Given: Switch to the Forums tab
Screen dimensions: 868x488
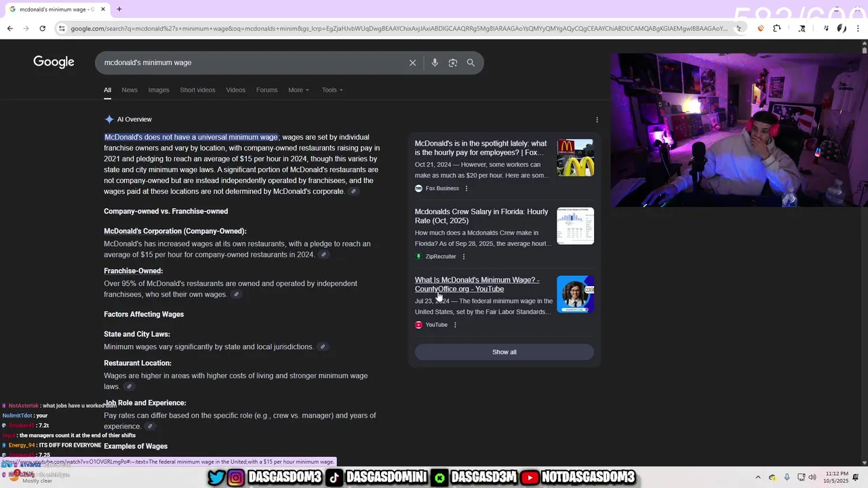Looking at the screenshot, I should [267, 90].
